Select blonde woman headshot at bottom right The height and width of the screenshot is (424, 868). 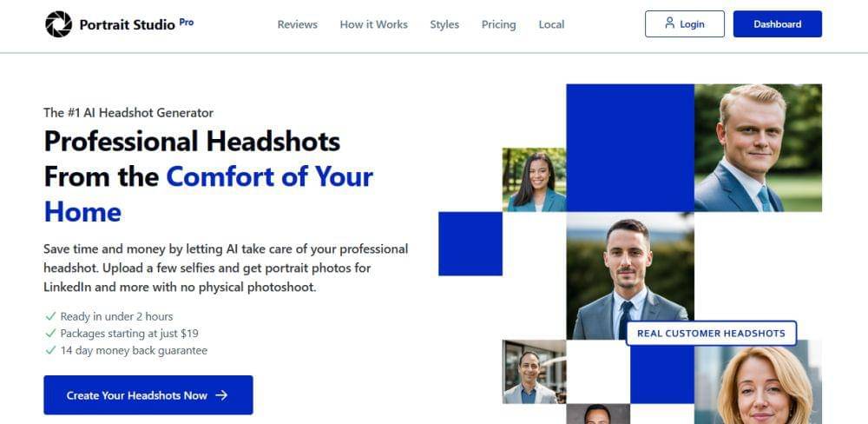coord(759,382)
